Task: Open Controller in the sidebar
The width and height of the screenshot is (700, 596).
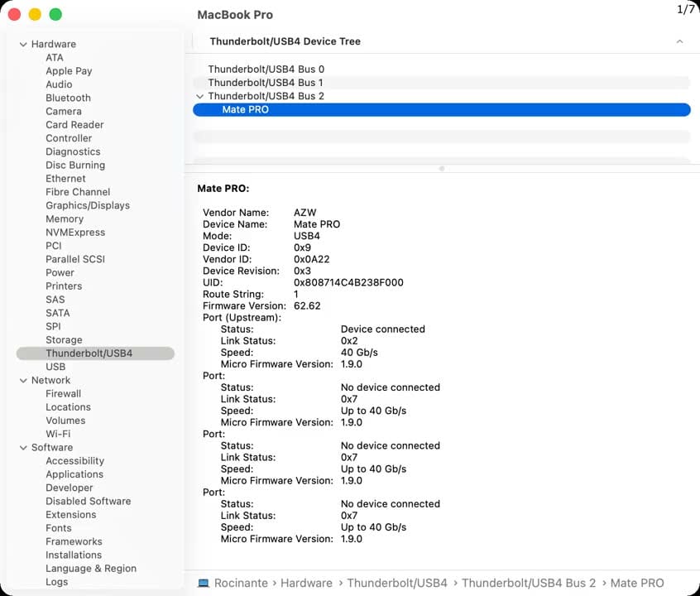Action: pyautogui.click(x=69, y=138)
